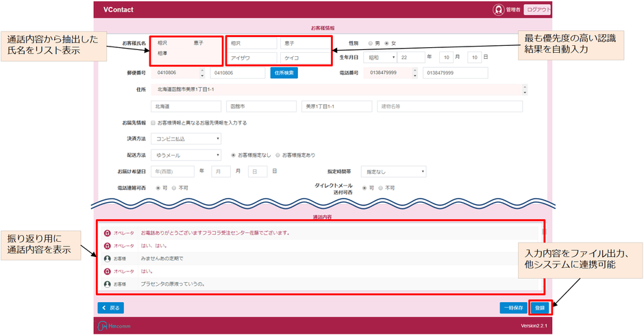Viewport: 644px width, 335px height.
Task: Open the 指定なし time slot dropdown
Action: (x=394, y=171)
